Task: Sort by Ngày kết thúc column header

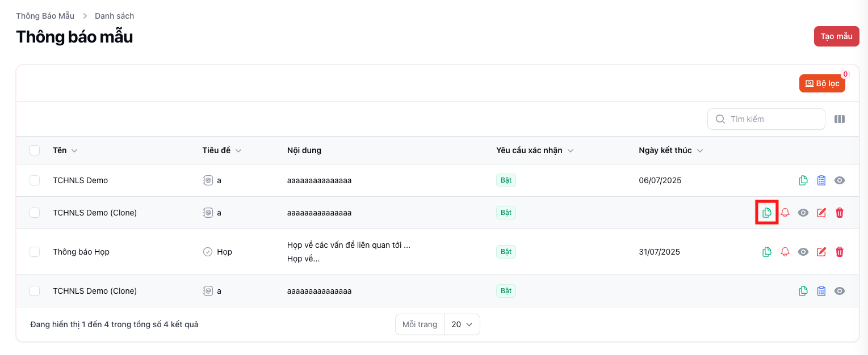Action: pyautogui.click(x=670, y=150)
